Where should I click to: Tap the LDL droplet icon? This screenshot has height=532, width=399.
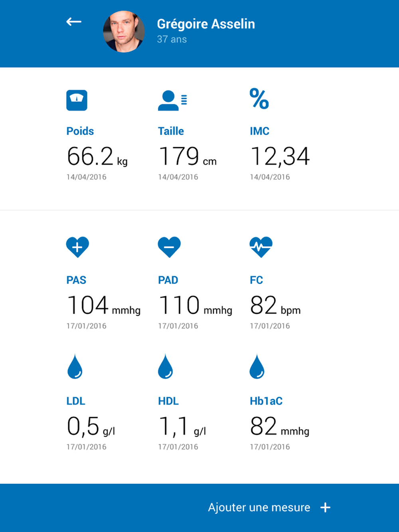coord(75,366)
